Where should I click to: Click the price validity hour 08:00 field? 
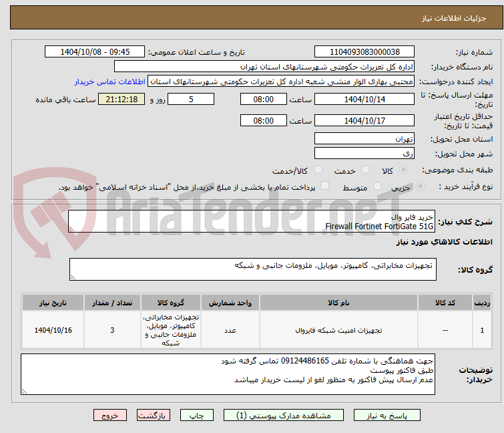(263, 120)
